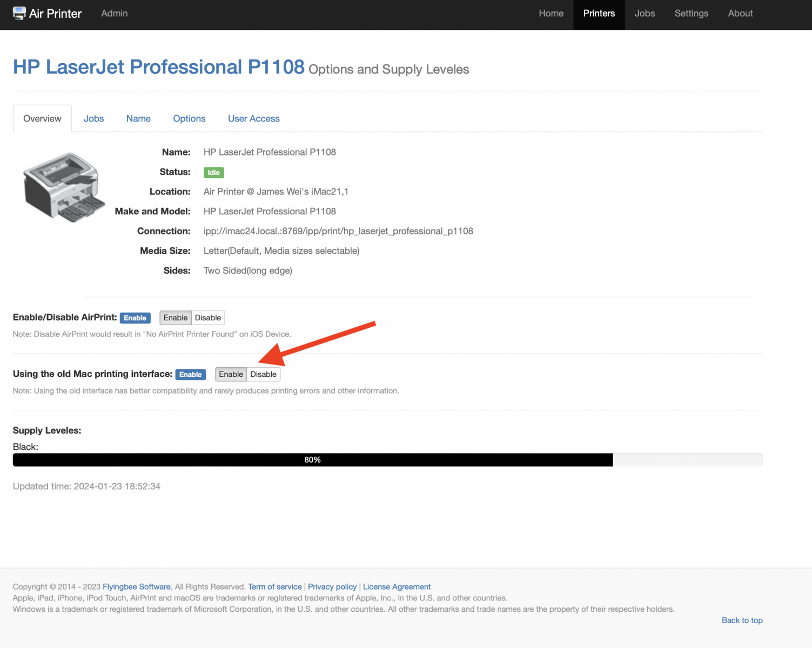Click Enable button for AirPrint
This screenshot has width=812, height=648.
[x=176, y=318]
